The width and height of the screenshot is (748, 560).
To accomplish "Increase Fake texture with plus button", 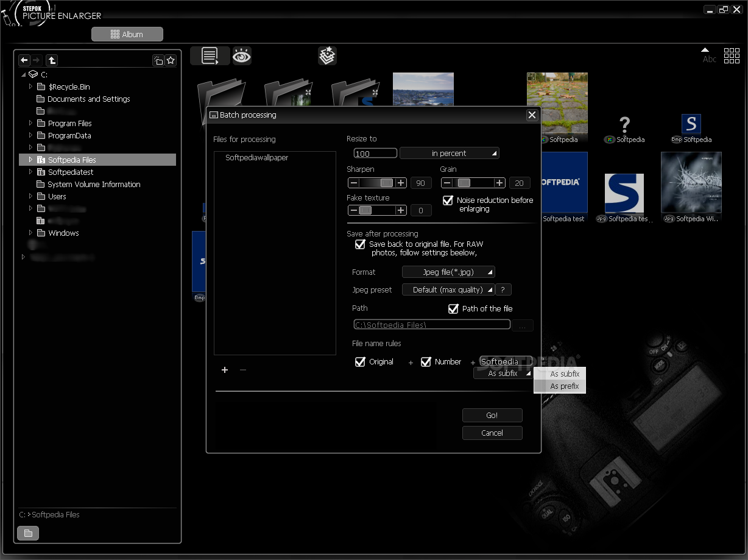I will (x=401, y=210).
